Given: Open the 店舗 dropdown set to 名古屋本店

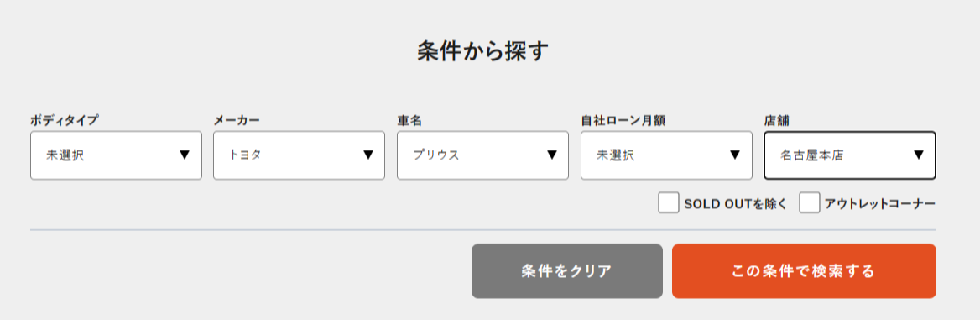Looking at the screenshot, I should point(850,155).
